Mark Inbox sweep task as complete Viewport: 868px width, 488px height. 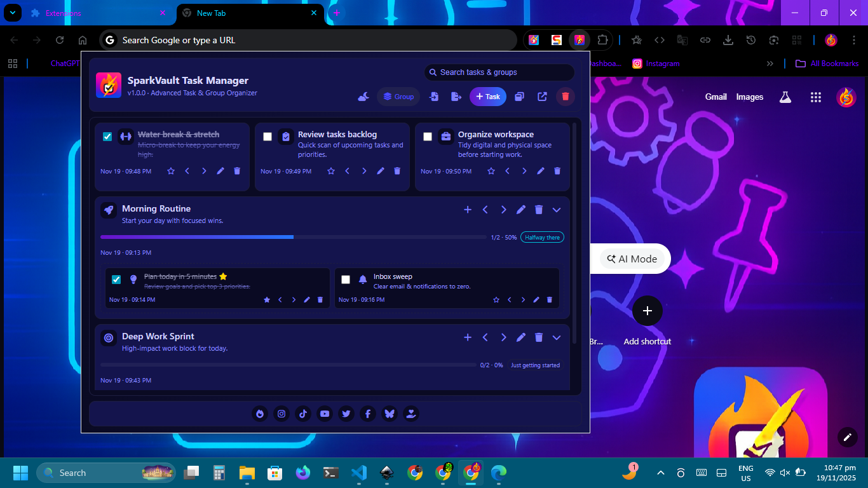pos(346,280)
